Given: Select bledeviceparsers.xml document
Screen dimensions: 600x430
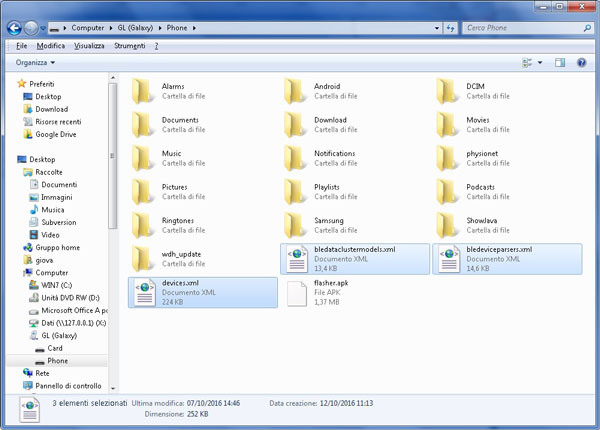Looking at the screenshot, I should pos(498,249).
